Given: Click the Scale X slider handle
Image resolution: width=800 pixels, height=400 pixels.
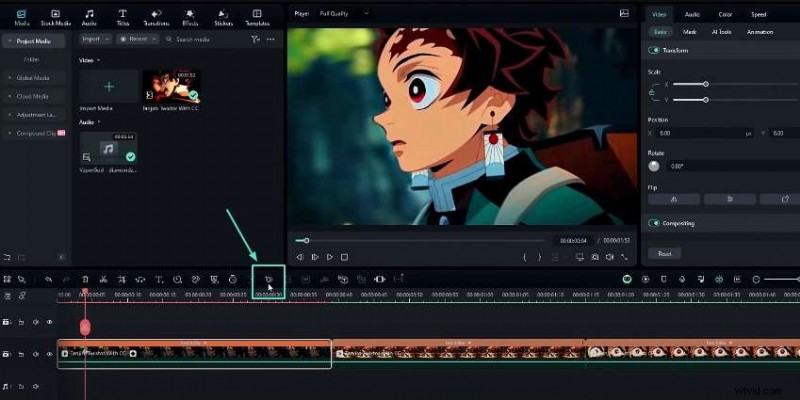Looking at the screenshot, I should pos(706,84).
